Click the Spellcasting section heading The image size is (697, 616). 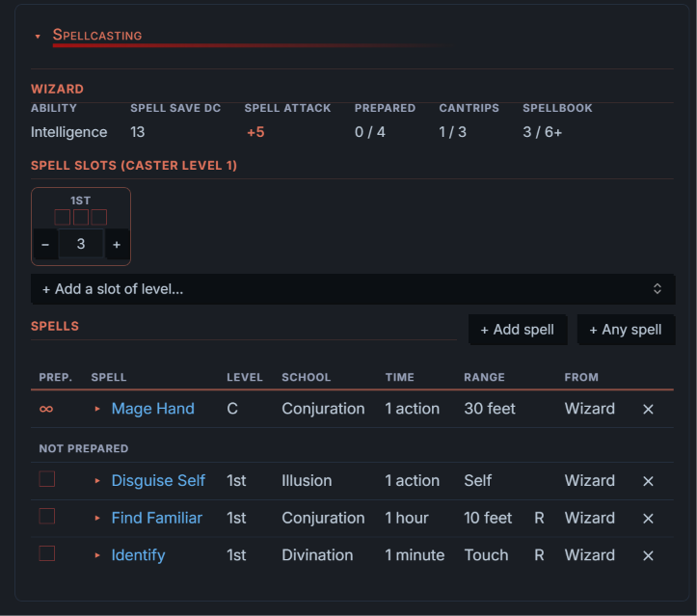[x=97, y=35]
